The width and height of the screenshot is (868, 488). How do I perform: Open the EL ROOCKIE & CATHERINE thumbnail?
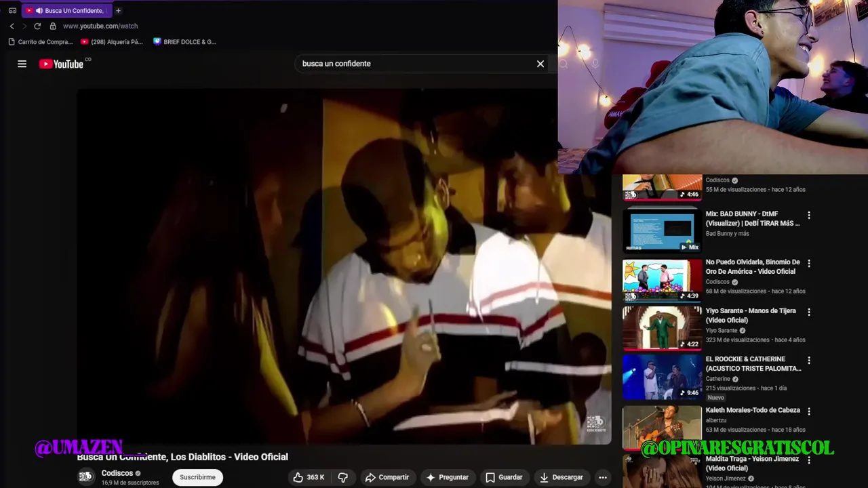coord(662,377)
